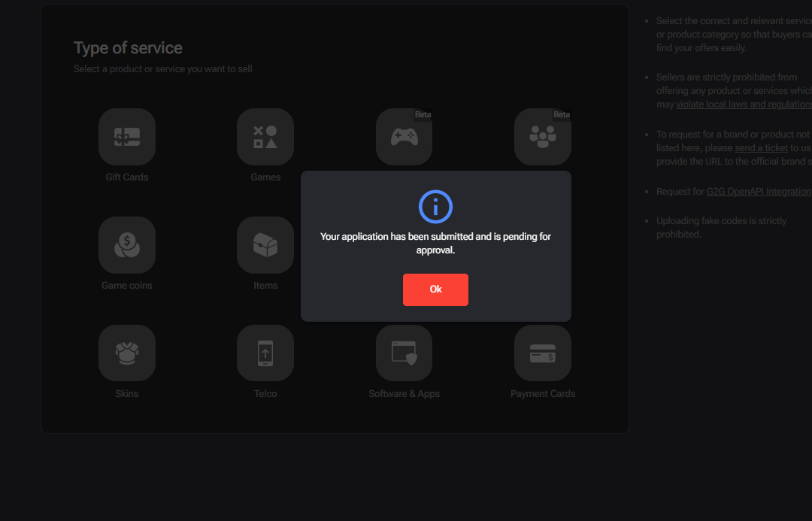Choose the Game coins icon

point(127,245)
